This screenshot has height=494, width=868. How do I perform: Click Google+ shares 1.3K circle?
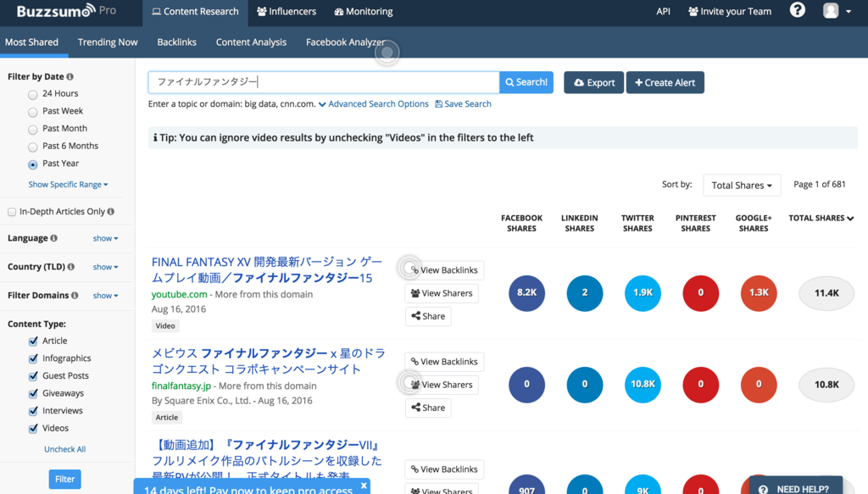pos(759,293)
